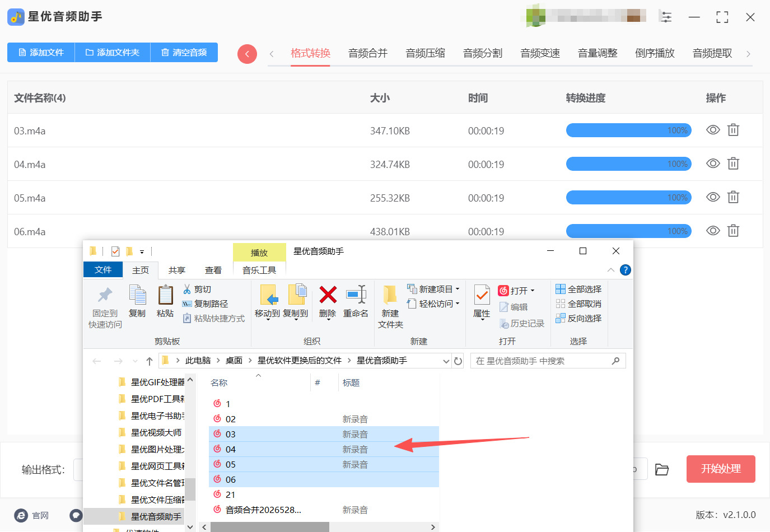Delete 05.m4a using its trash icon
The width and height of the screenshot is (770, 532).
tap(733, 197)
